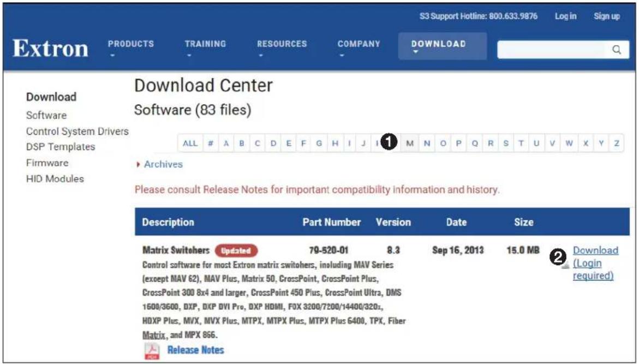Image resolution: width=639 pixels, height=364 pixels.
Task: Click the S3 Support Hotline number
Action: [x=513, y=16]
